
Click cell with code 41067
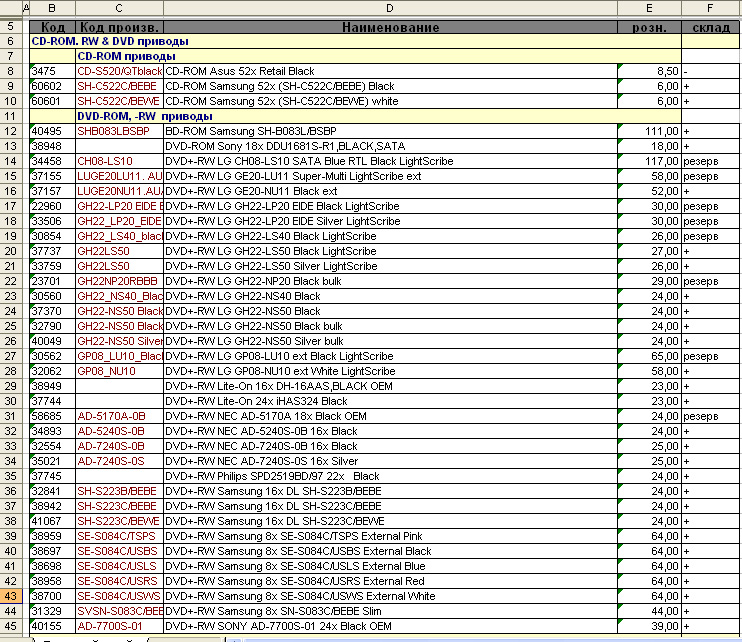click(53, 521)
